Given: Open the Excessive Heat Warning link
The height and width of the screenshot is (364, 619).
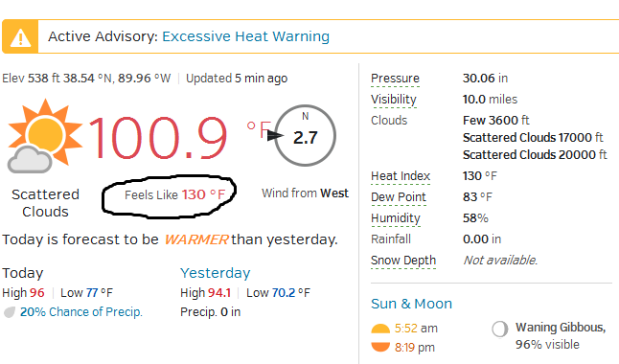Looking at the screenshot, I should pos(245,36).
